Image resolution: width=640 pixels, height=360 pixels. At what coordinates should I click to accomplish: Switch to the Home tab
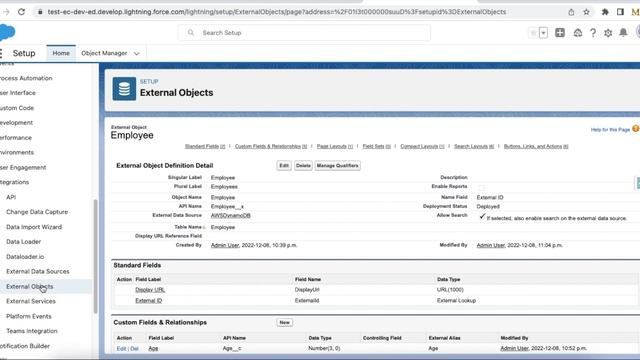click(x=61, y=53)
